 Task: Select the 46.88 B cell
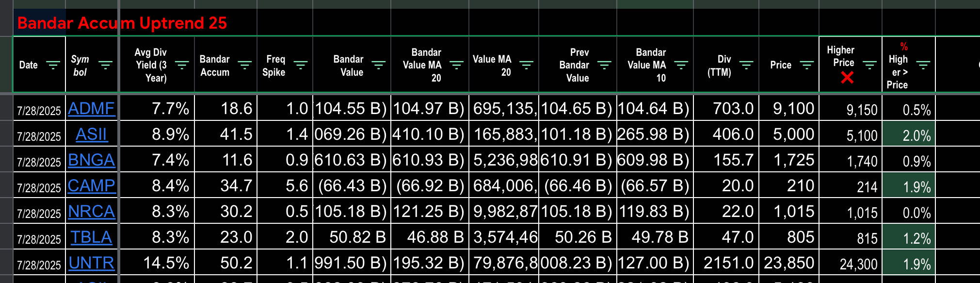click(x=430, y=237)
